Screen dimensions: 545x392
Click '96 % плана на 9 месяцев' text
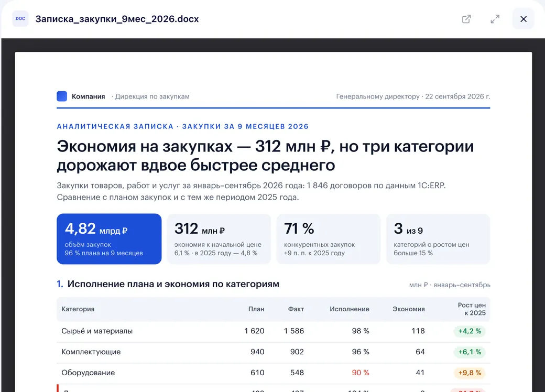104,253
